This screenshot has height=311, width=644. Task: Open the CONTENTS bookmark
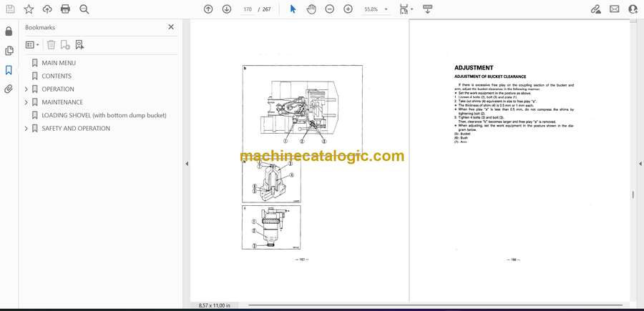coord(57,76)
